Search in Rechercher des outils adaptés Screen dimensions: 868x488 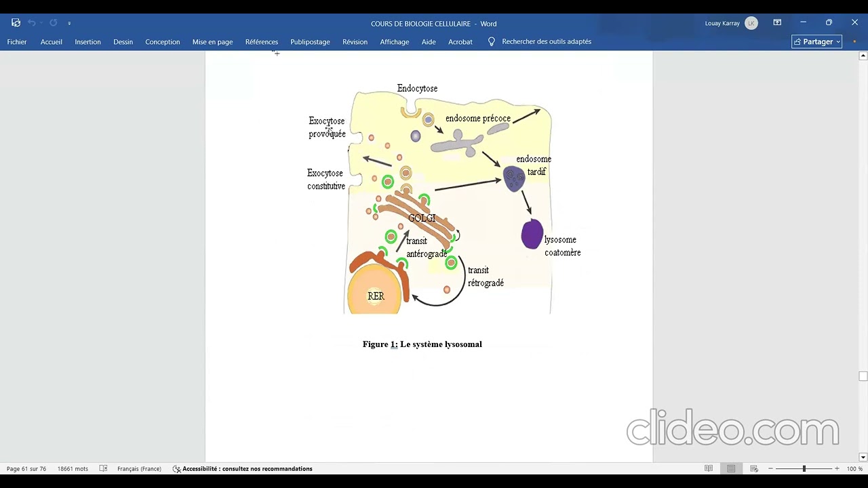(547, 42)
